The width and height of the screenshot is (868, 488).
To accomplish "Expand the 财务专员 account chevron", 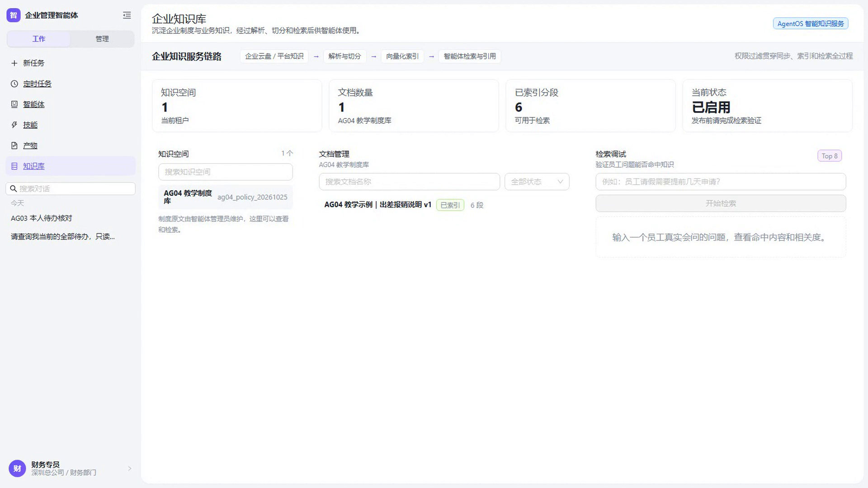I will (130, 469).
